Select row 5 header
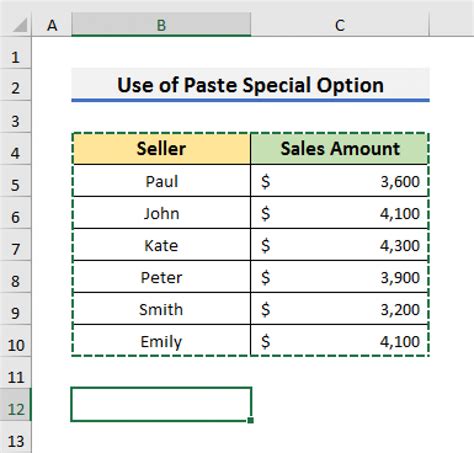 tap(16, 181)
